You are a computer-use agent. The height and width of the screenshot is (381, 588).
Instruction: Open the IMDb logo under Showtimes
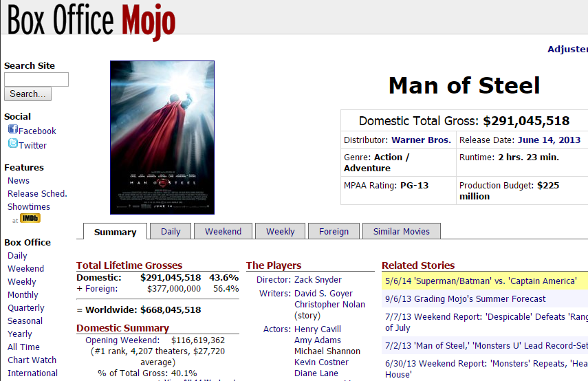coord(30,218)
